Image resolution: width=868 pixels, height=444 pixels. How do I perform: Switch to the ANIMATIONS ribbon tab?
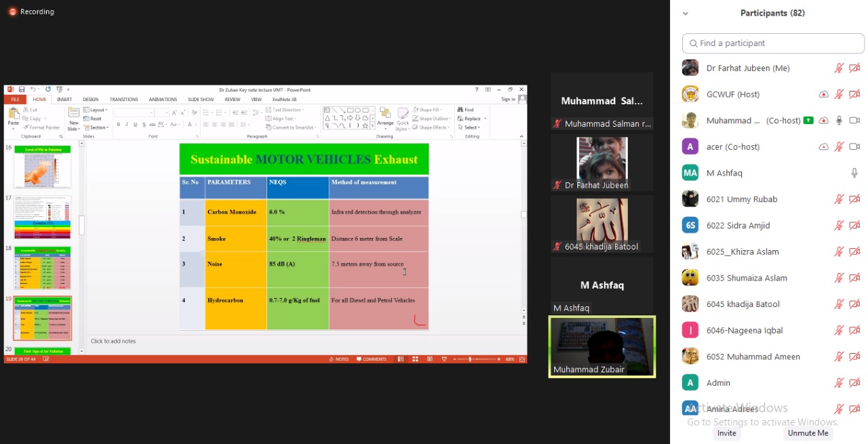click(163, 100)
